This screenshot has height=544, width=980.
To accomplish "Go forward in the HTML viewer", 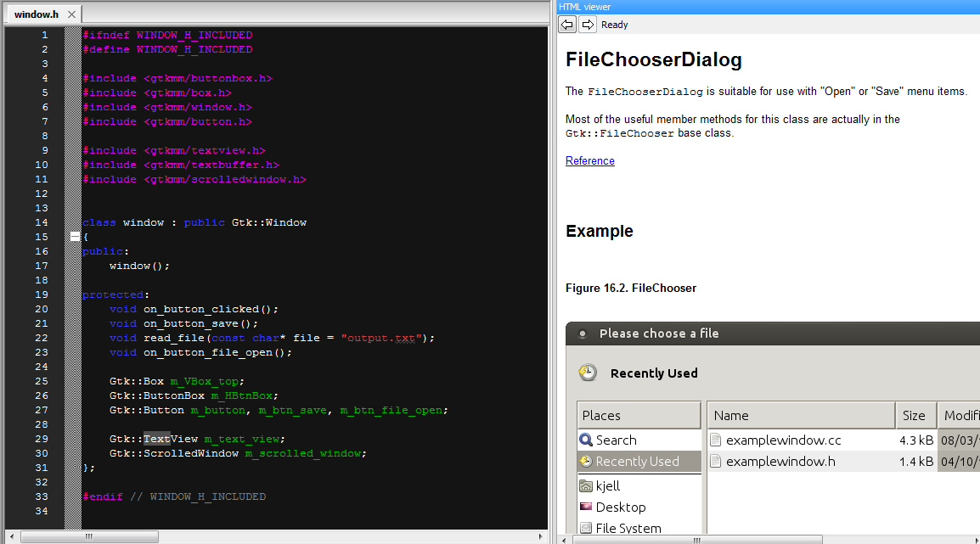I will (x=588, y=25).
